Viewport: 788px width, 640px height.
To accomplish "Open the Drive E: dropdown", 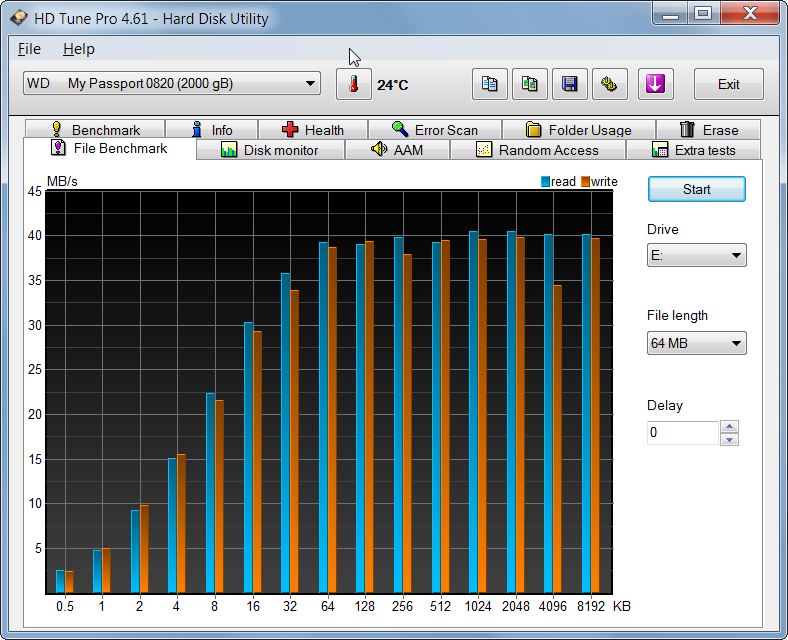I will 697,255.
